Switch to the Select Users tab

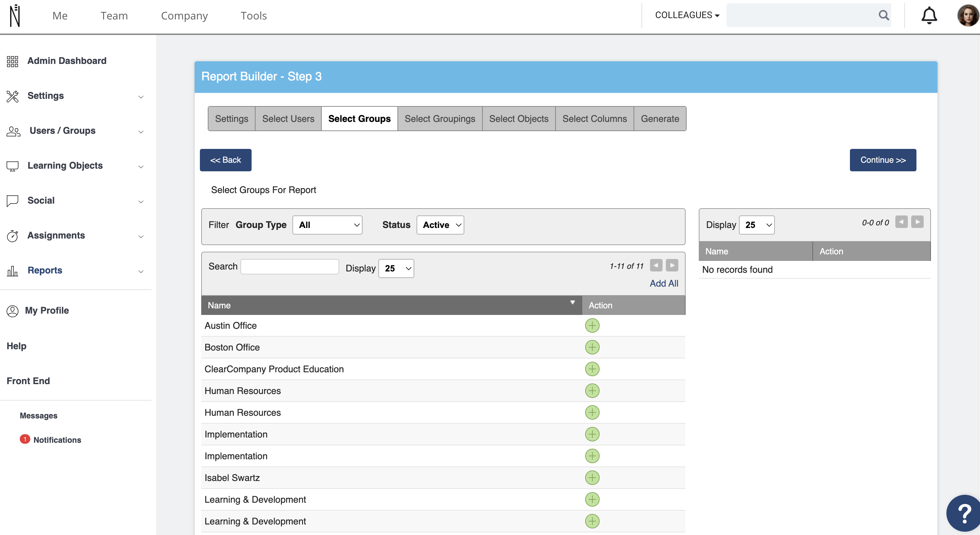(288, 119)
